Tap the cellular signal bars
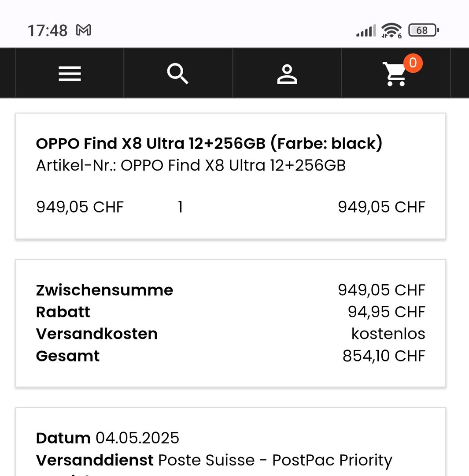Screen dimensions: 469x476 pyautogui.click(x=366, y=31)
